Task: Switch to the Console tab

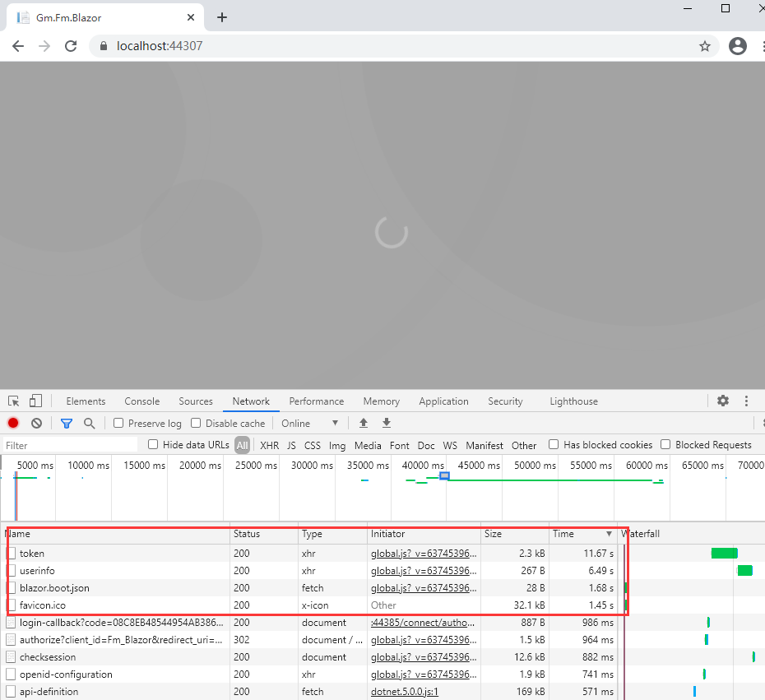Action: tap(142, 401)
